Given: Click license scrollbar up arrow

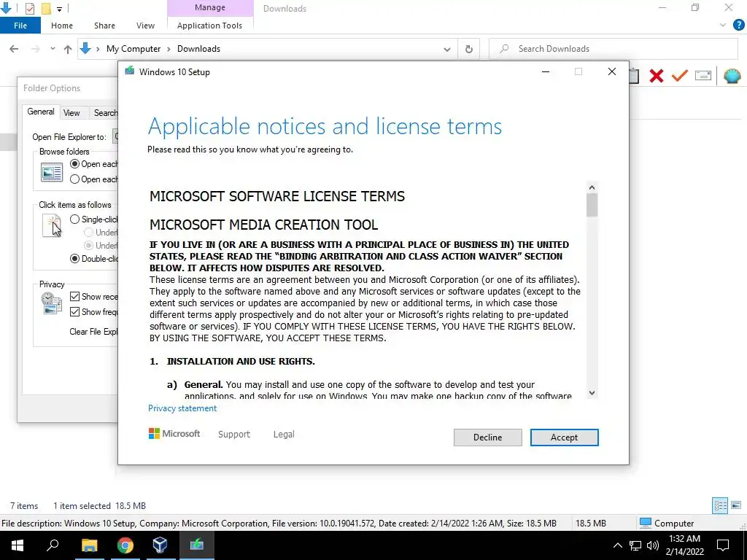Looking at the screenshot, I should [592, 187].
